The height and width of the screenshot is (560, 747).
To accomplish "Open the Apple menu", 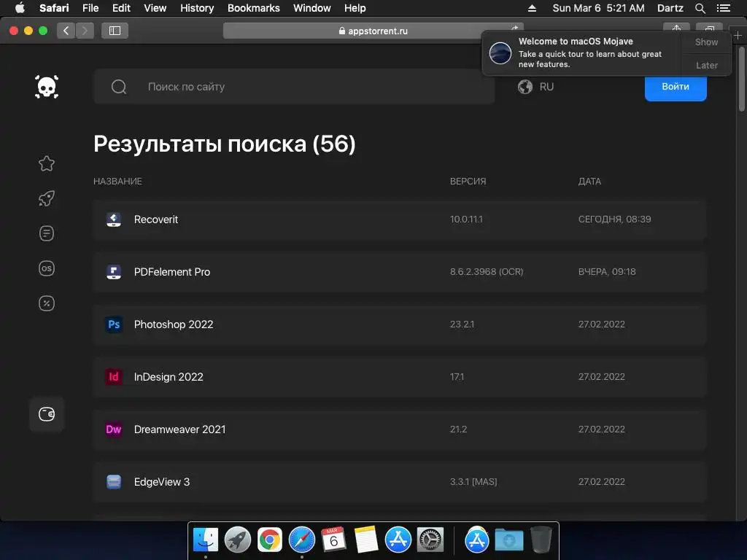I will (x=20, y=8).
